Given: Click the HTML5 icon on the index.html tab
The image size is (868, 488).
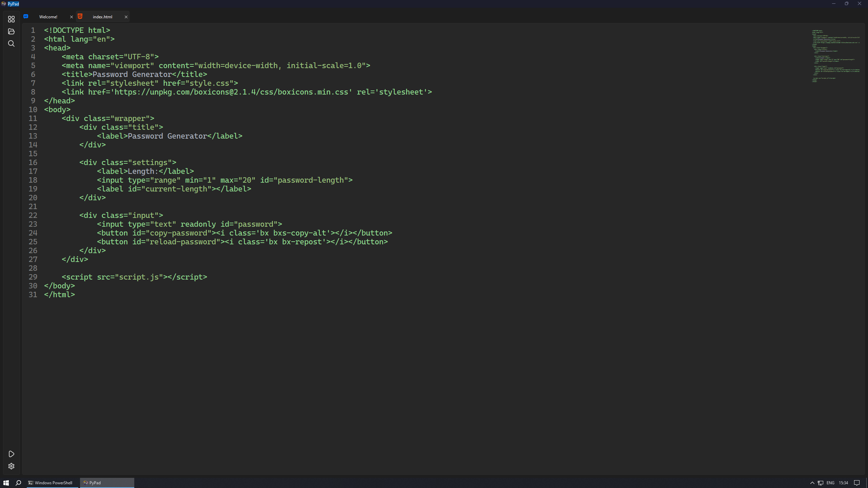Looking at the screenshot, I should (80, 16).
